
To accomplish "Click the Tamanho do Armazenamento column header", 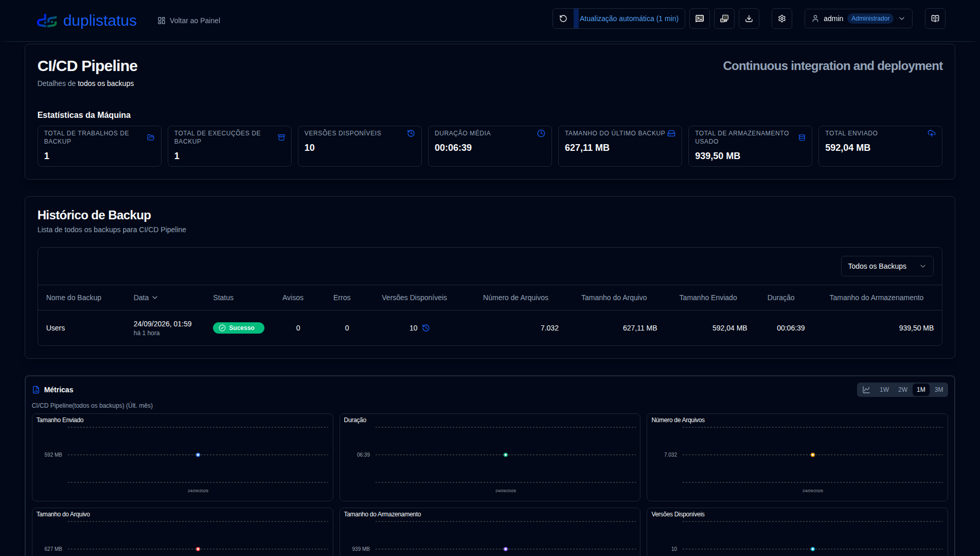I will point(877,298).
